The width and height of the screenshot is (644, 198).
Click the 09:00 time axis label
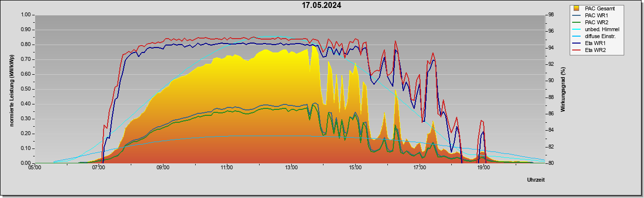point(162,169)
